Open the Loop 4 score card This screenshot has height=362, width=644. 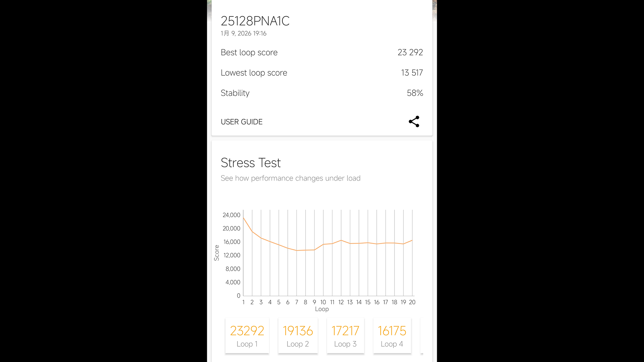coord(392,336)
